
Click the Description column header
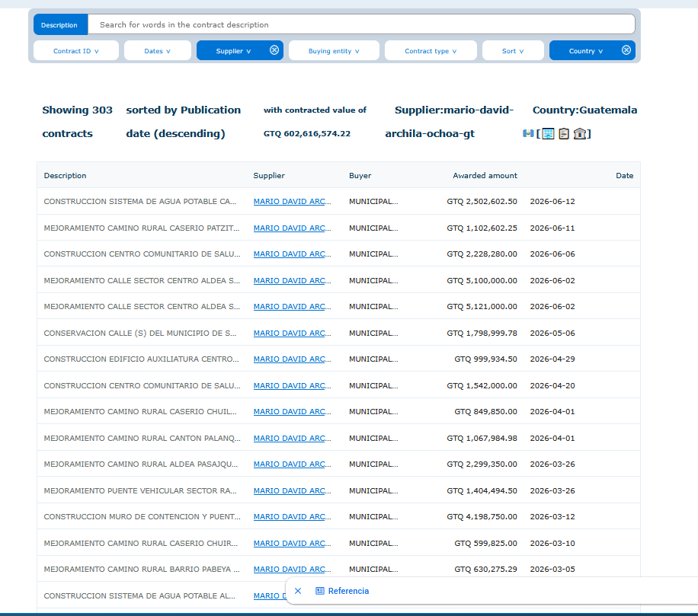(x=65, y=176)
